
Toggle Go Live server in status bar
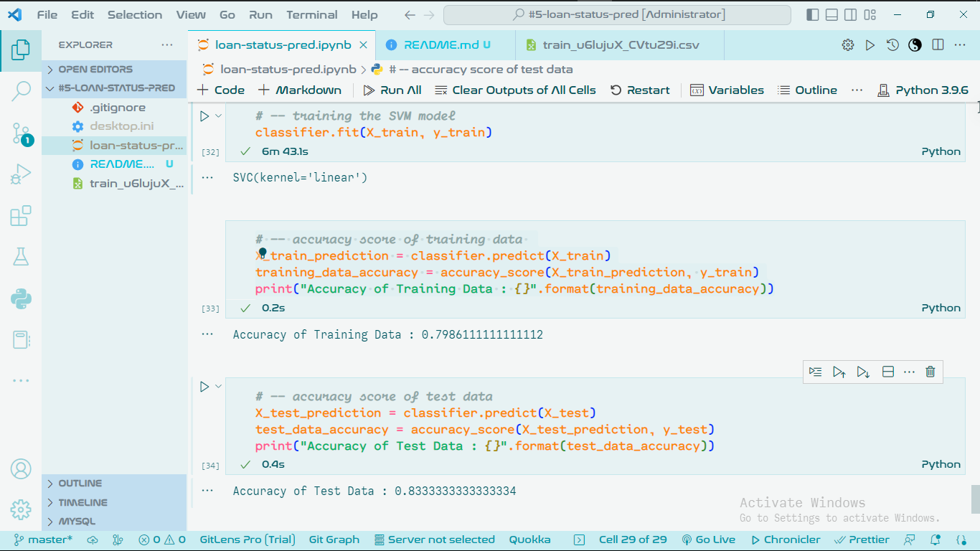click(708, 540)
